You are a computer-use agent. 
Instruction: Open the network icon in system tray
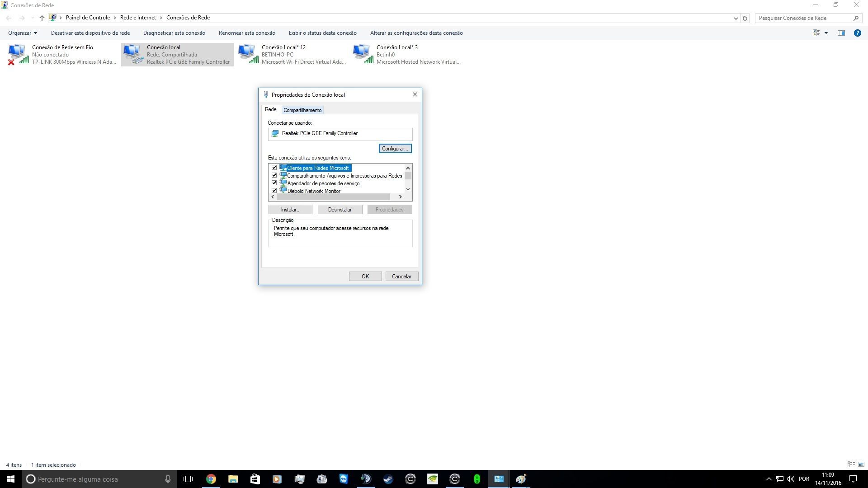(x=780, y=479)
